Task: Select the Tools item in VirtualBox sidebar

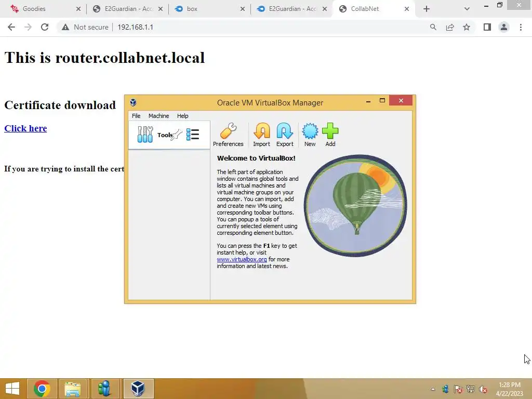Action: 169,135
